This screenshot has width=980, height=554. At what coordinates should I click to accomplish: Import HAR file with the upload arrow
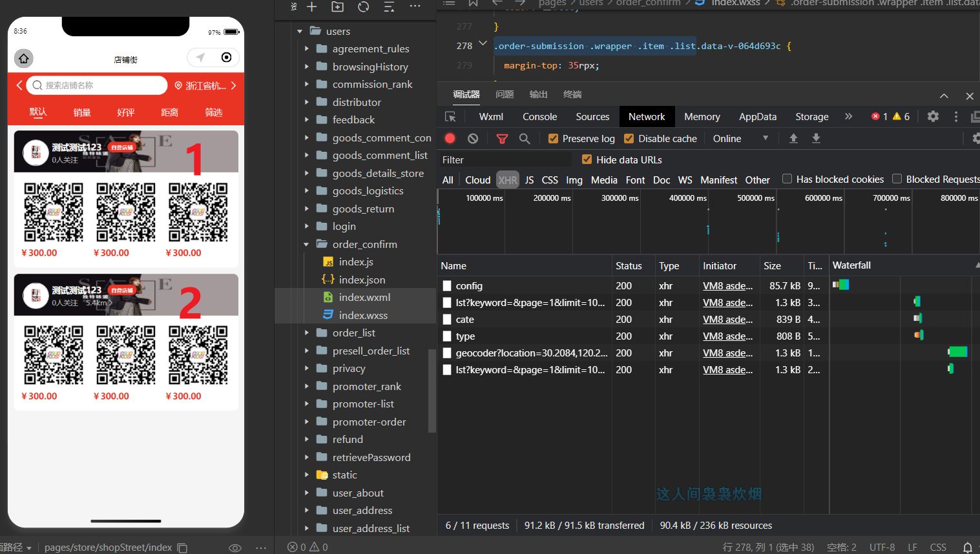click(793, 138)
